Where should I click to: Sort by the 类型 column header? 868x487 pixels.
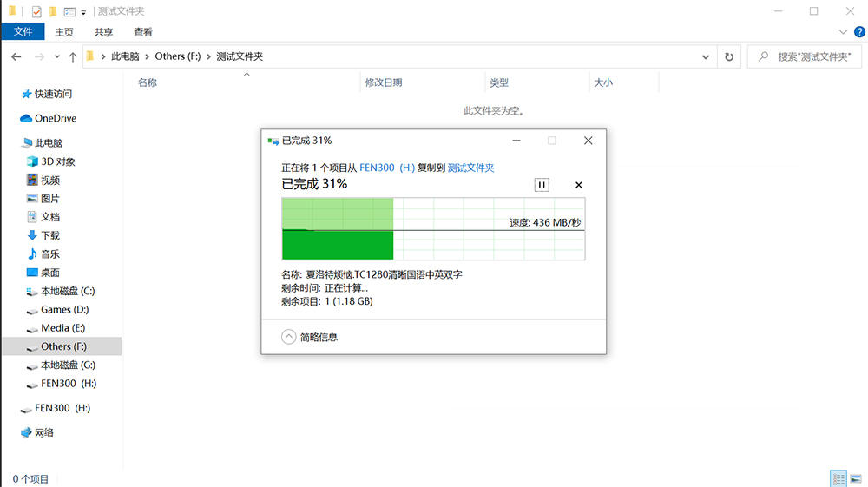point(499,82)
